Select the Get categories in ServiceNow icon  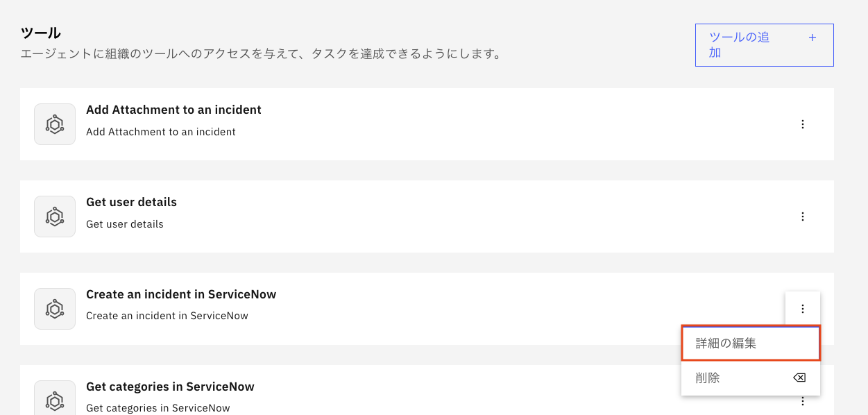(55, 400)
